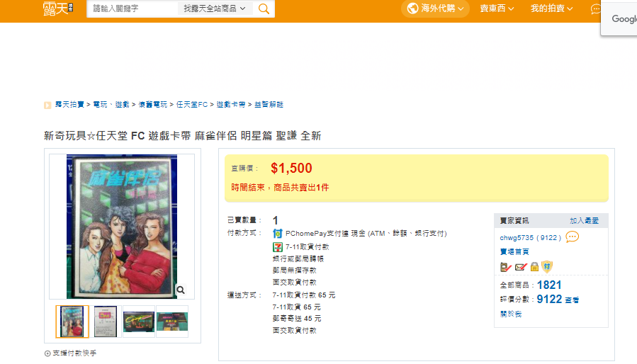View all 1821 seller items
This screenshot has height=364, width=637.
click(549, 285)
